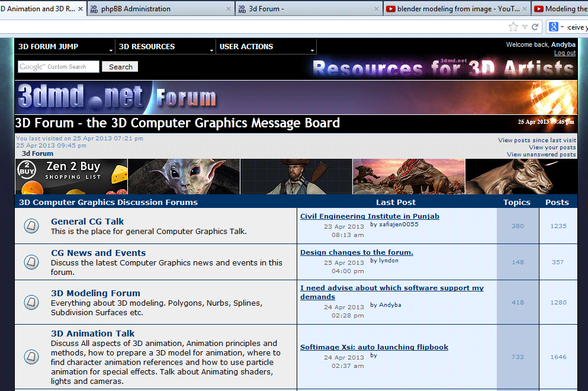The width and height of the screenshot is (588, 391).
Task: Expand the 3D RESOURCES menu
Action: [x=165, y=47]
